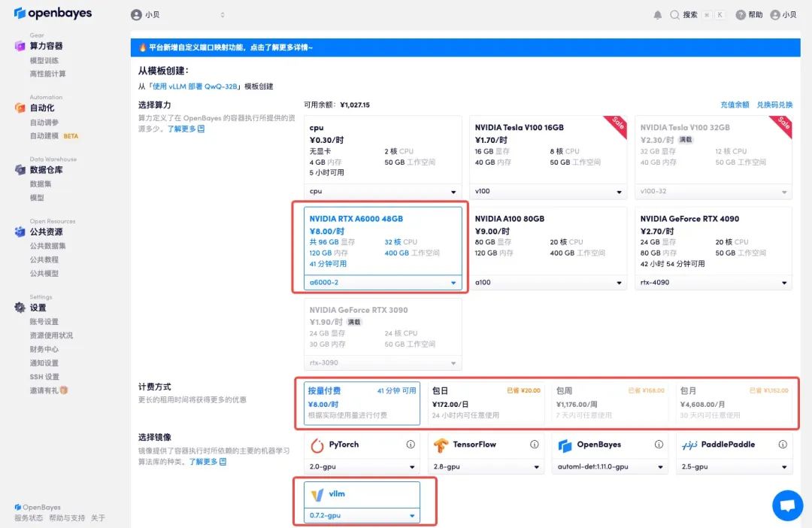Click 了解更多 under 选择算力
Screen dimensions: 812x528
point(186,129)
